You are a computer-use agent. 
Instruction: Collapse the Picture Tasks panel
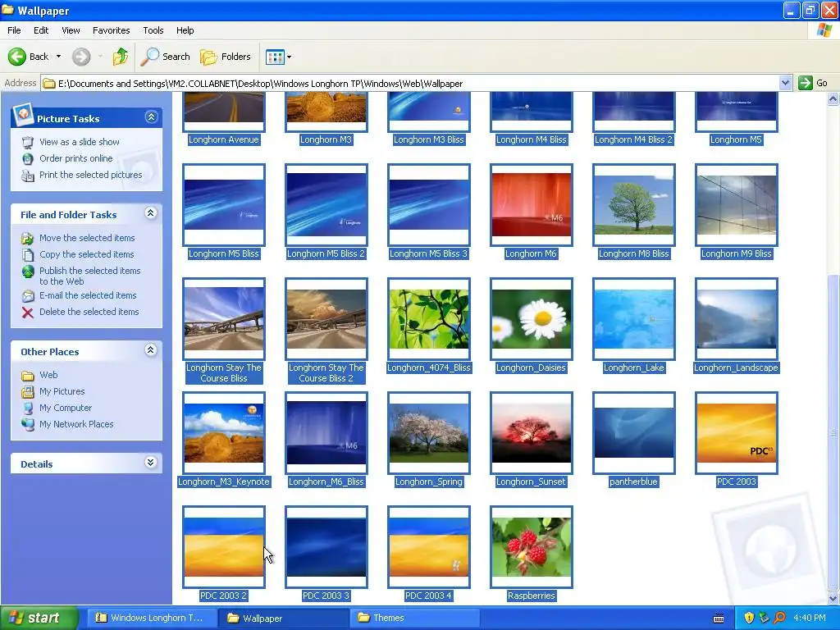click(x=151, y=117)
